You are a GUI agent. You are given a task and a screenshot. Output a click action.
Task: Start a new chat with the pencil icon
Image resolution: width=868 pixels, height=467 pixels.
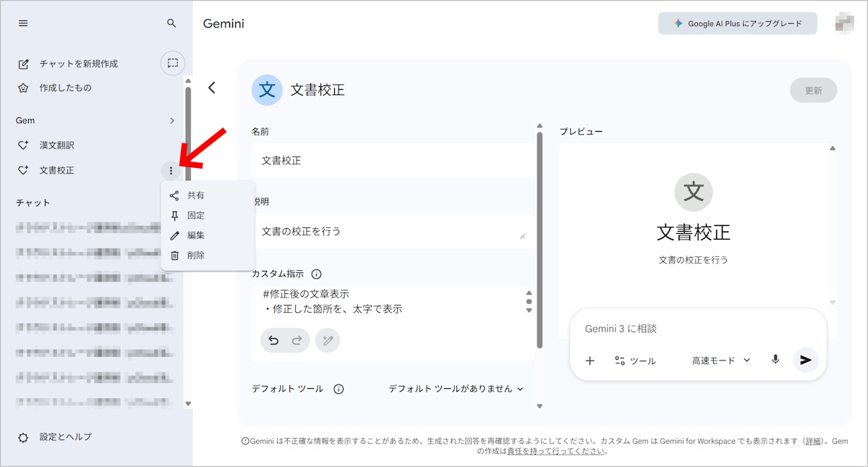23,64
